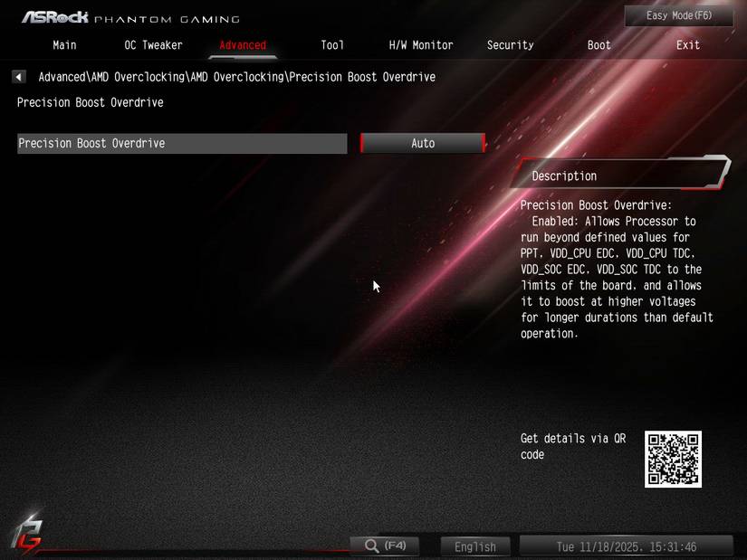The height and width of the screenshot is (560, 747).
Task: Click the breadcrumb path text
Action: (236, 77)
